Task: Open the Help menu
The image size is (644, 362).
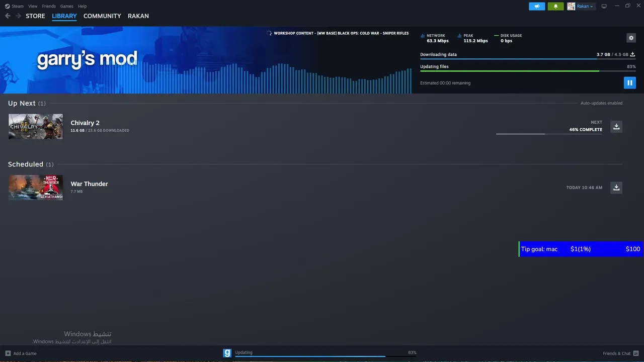Action: tap(82, 6)
